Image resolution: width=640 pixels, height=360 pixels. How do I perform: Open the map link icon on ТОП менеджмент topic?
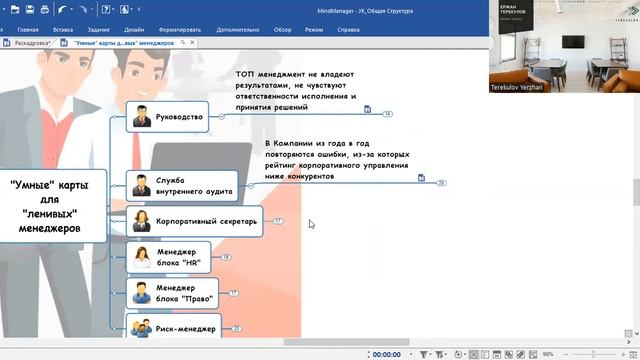tap(367, 109)
